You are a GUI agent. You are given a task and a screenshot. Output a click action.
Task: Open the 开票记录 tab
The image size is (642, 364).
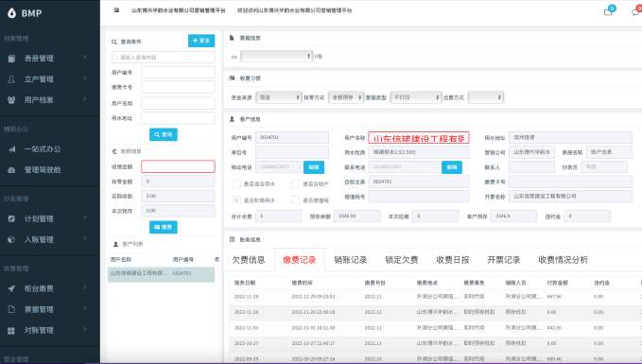pos(504,260)
